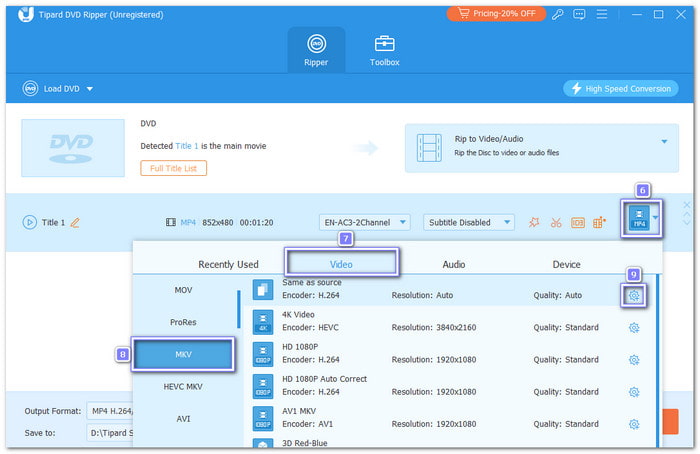Expand Rip to Video/Audio options

664,142
